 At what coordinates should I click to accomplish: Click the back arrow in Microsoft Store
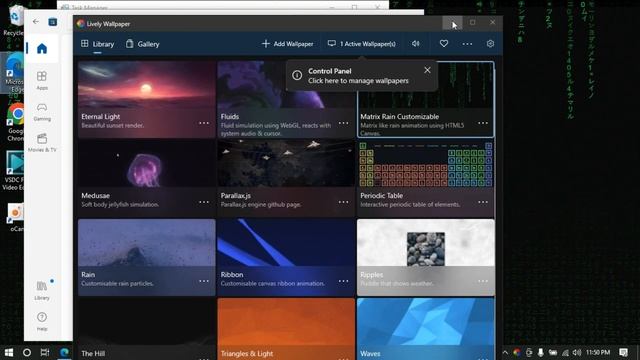pos(36,21)
